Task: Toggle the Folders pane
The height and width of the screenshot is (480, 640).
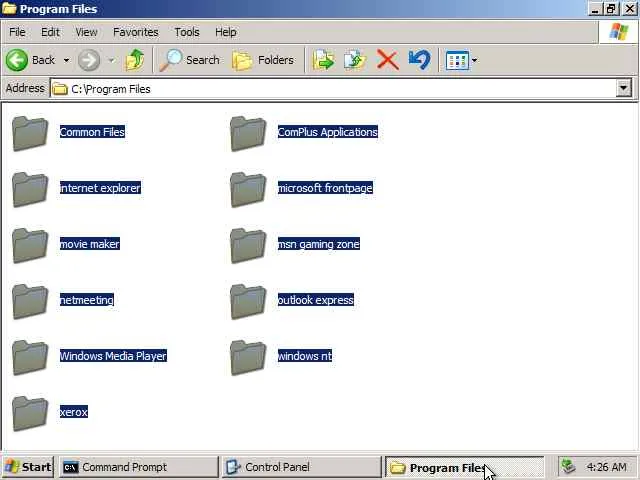Action: tap(263, 60)
